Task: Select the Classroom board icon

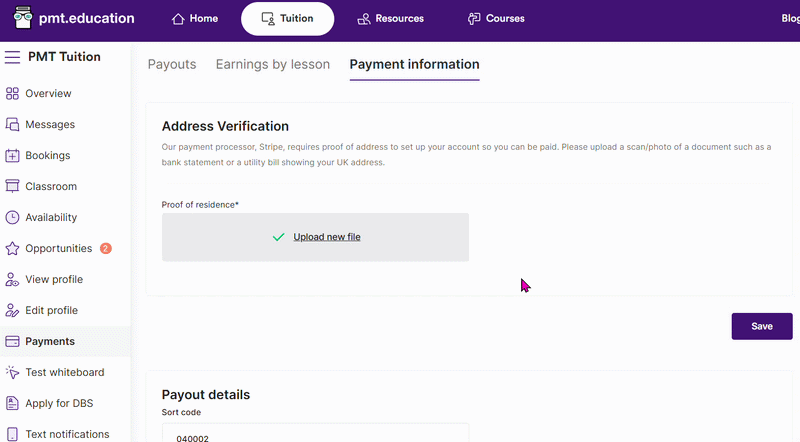Action: (x=12, y=186)
